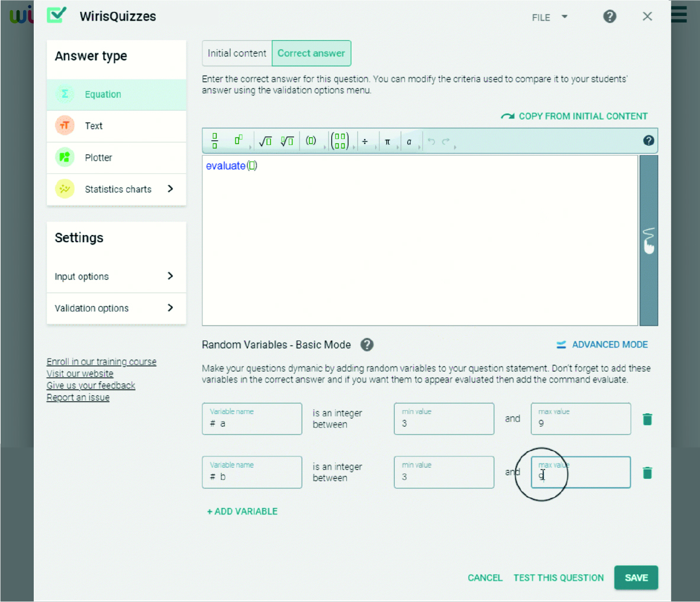
Task: Select the Plotter answer type
Action: 117,157
